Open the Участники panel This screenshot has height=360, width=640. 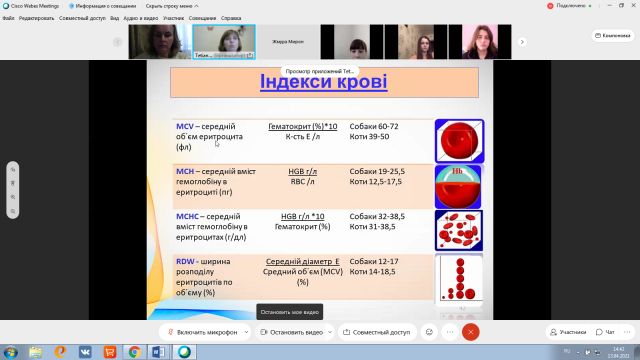coord(568,332)
